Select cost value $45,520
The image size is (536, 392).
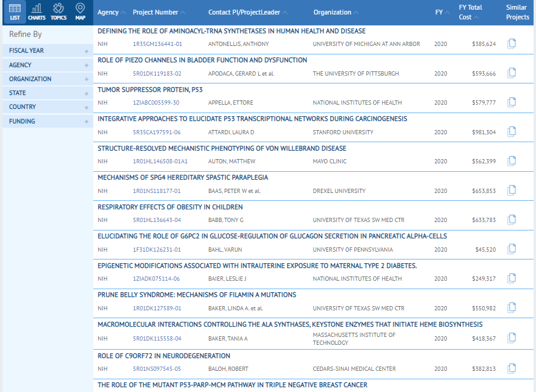[x=485, y=250]
